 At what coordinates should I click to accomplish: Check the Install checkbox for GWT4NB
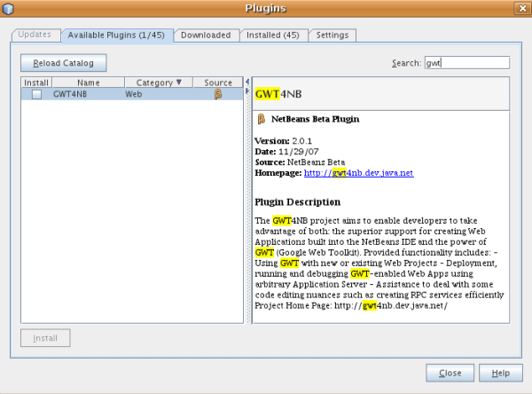36,94
